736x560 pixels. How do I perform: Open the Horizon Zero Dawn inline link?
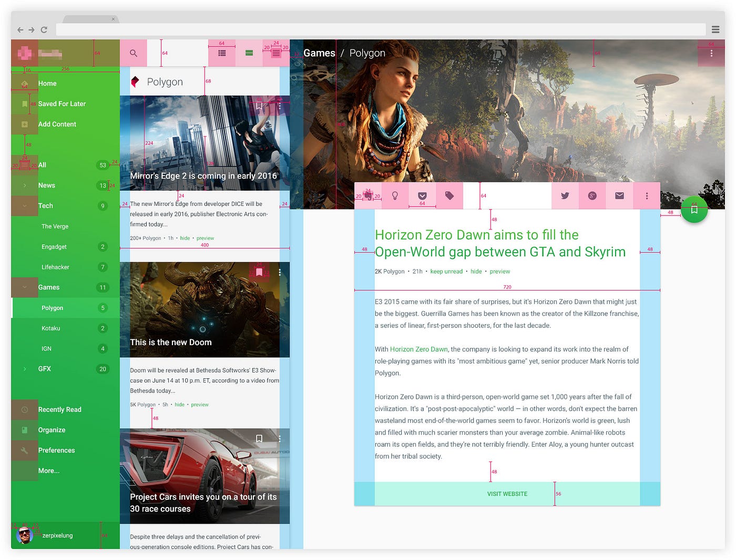point(418,349)
